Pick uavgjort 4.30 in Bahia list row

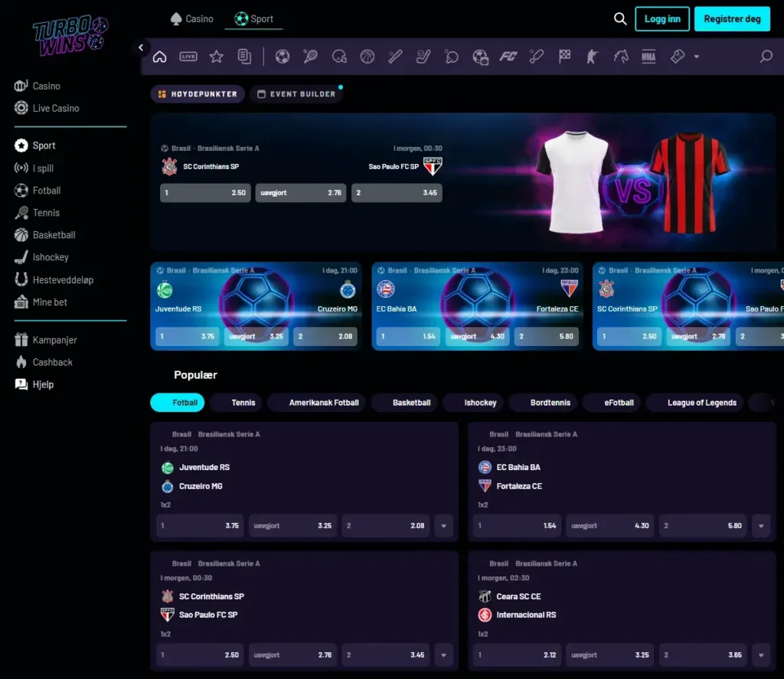click(x=609, y=526)
